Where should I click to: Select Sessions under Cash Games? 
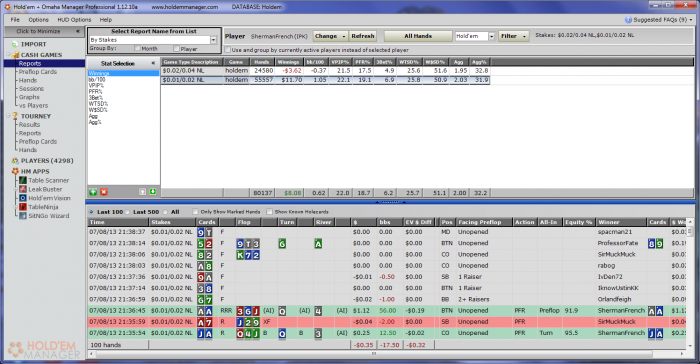[31, 89]
